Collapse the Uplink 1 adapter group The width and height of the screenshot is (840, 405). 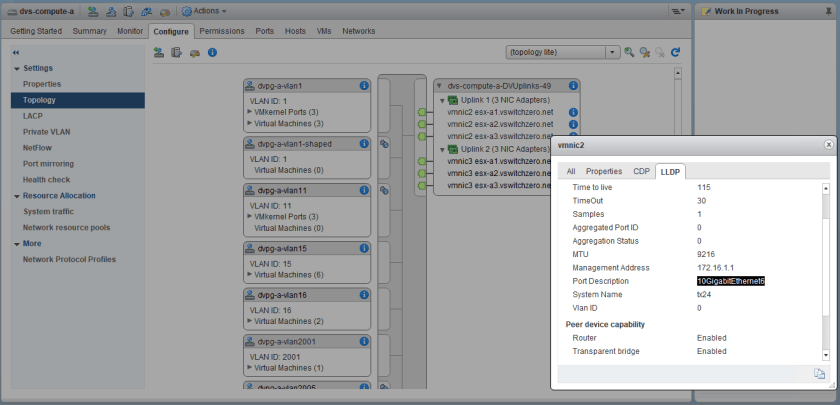click(x=441, y=101)
